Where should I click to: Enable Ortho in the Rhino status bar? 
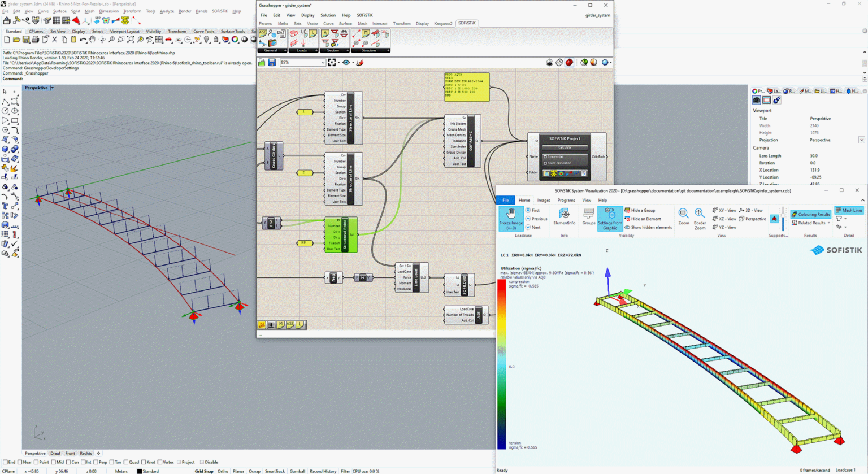[223, 471]
